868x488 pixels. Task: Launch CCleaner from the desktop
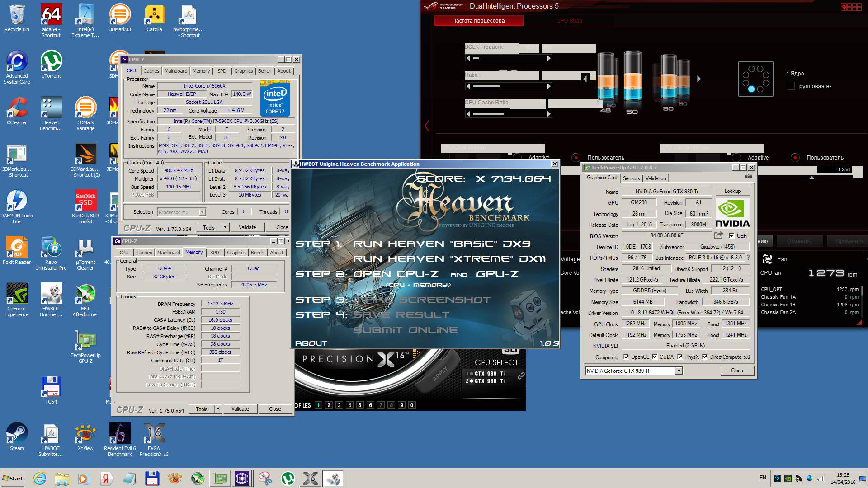17,111
